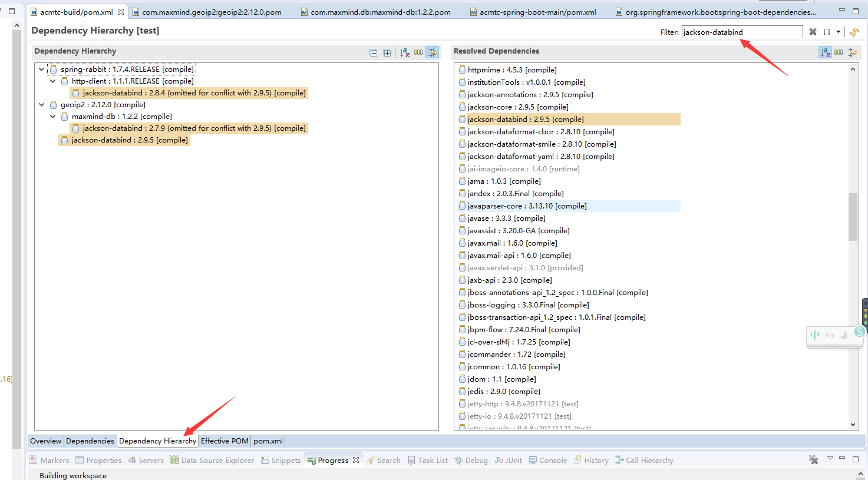Switch to the Overview tab
Screen dimensions: 868x480
click(x=46, y=441)
